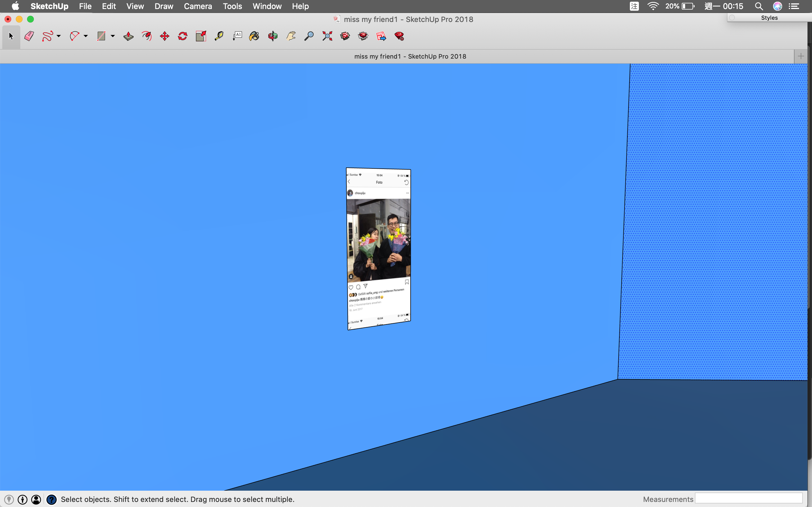
Task: Click the Zoom Extents tool
Action: pos(327,36)
